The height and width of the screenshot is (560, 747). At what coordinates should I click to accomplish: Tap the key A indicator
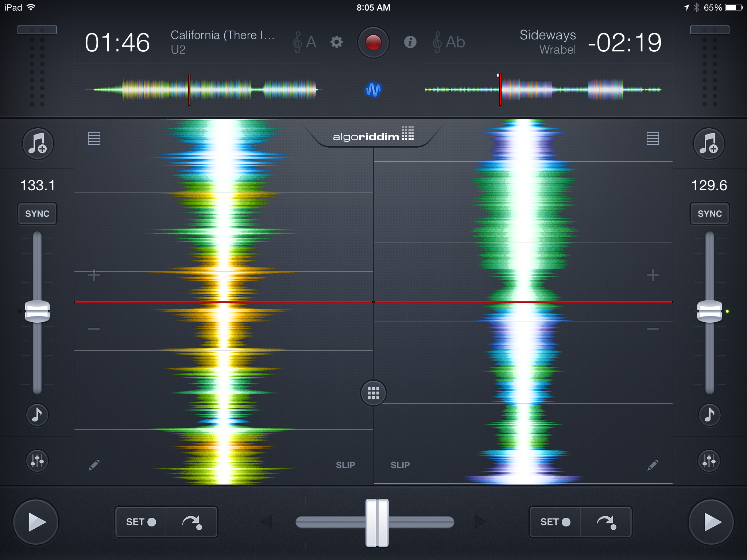point(305,42)
